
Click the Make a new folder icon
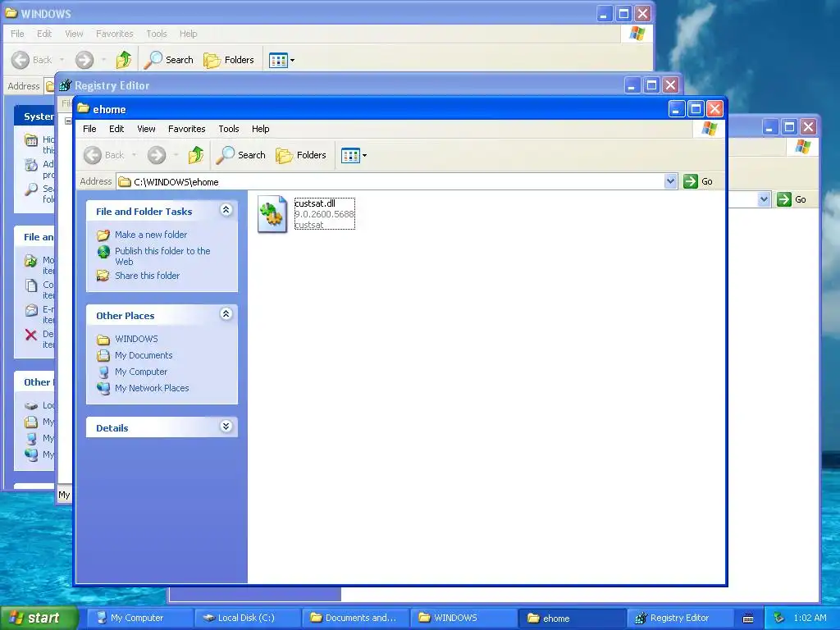(x=103, y=235)
